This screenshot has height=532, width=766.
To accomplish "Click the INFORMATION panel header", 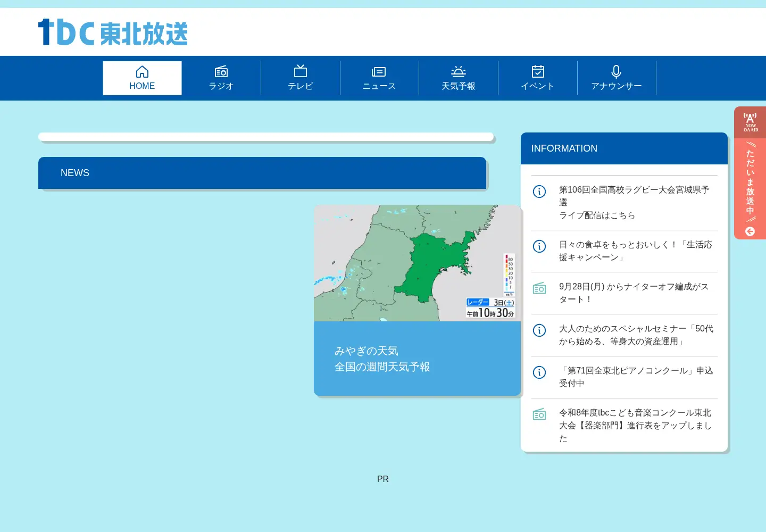I will pos(624,148).
